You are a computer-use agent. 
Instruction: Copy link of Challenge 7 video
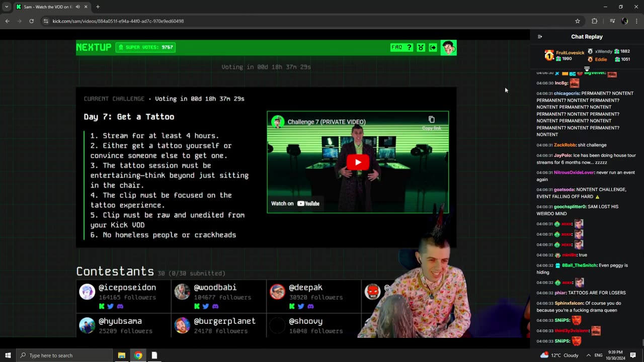(431, 123)
